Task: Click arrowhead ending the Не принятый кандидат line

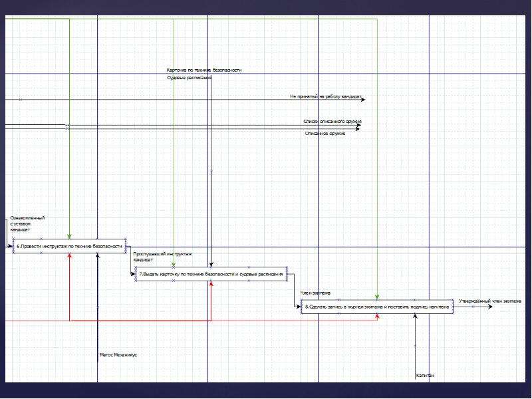Action: tap(363, 100)
